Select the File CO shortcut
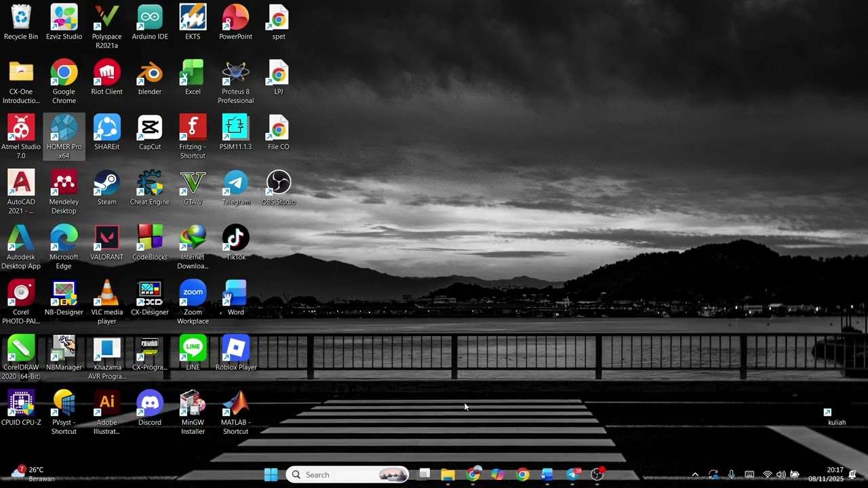Screen dimensions: 868x488 (279, 133)
